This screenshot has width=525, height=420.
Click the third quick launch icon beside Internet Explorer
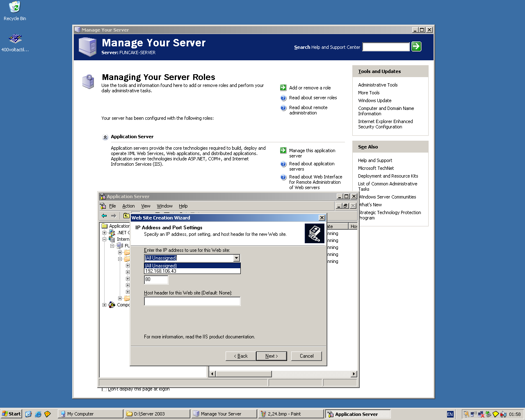click(48, 414)
